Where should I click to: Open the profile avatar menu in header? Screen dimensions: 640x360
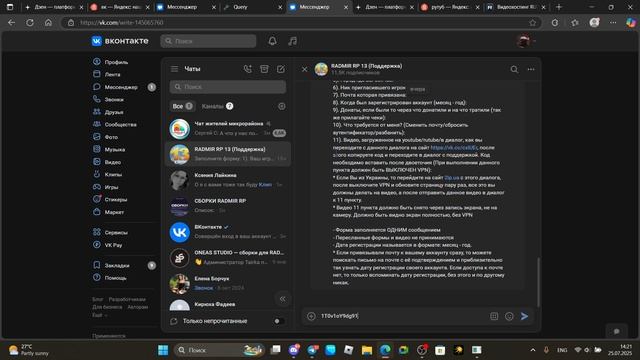(x=525, y=41)
